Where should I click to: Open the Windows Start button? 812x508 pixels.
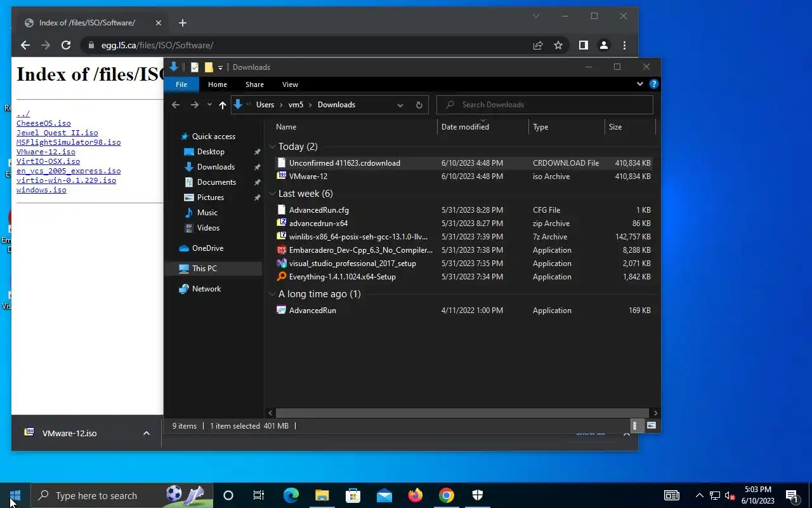[x=15, y=495]
